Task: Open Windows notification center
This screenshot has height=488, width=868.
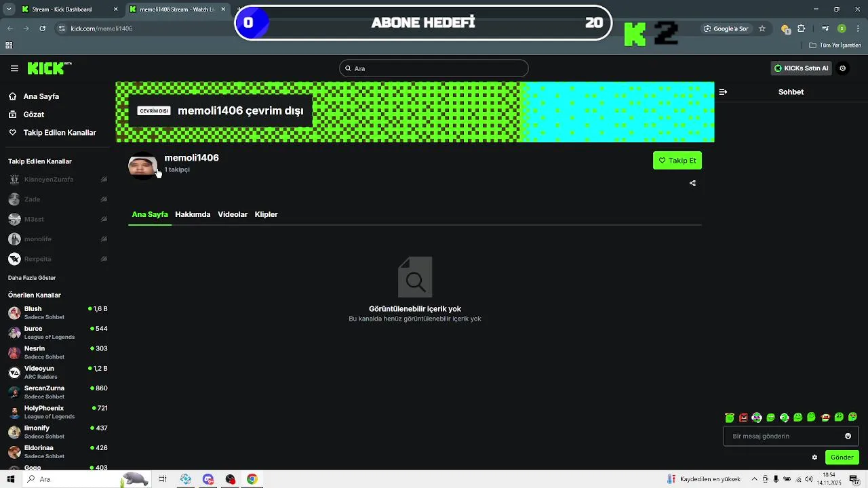Action: point(854,479)
